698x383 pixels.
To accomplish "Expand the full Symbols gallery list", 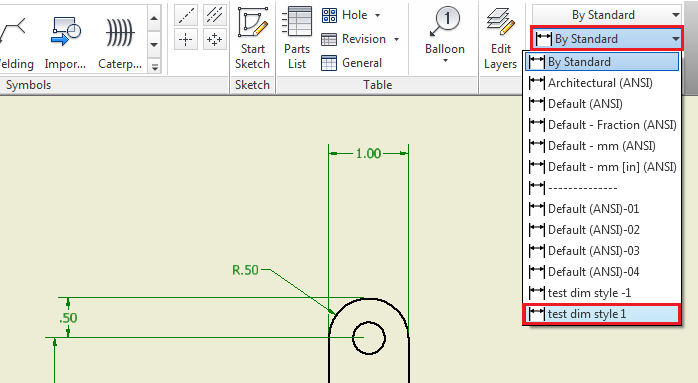I will (154, 67).
